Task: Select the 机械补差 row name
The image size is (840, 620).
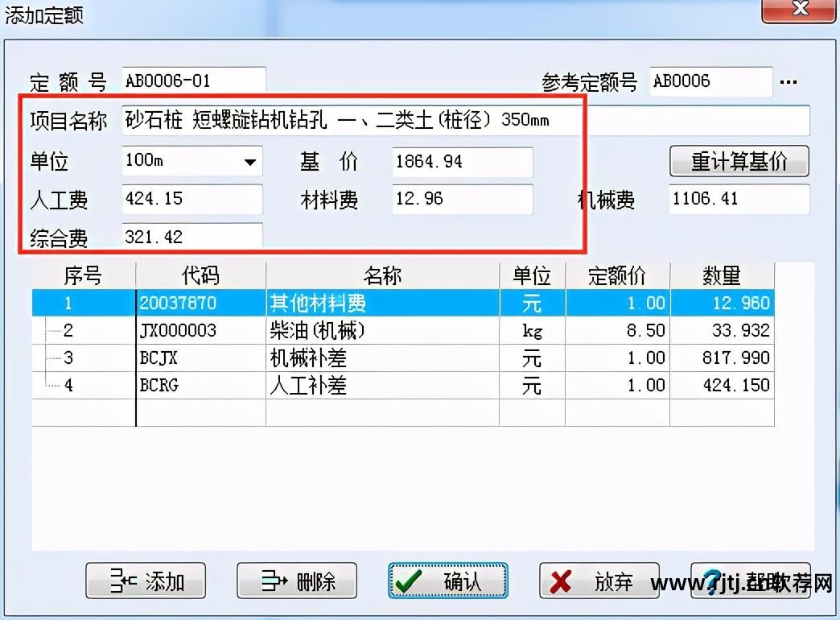Action: pos(382,358)
